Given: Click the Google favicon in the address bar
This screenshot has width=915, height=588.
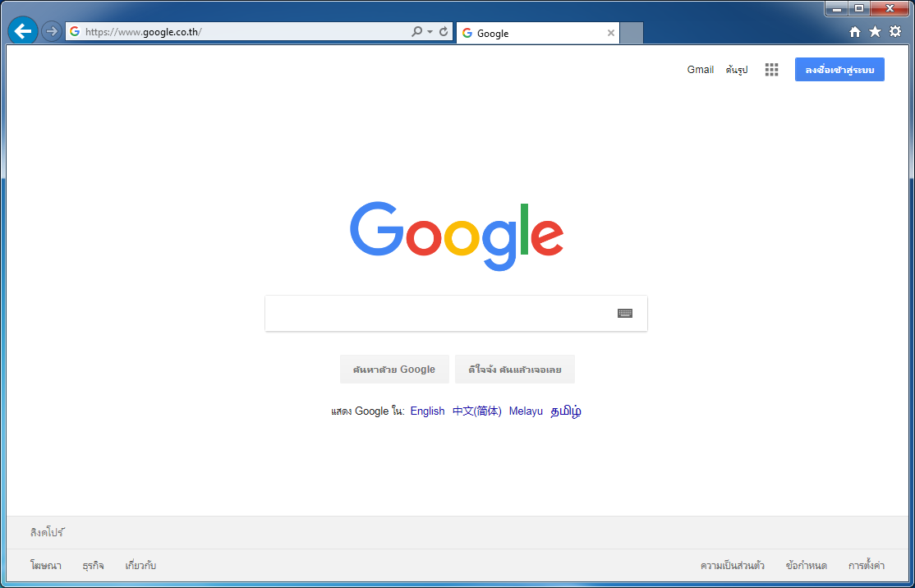Looking at the screenshot, I should (75, 31).
